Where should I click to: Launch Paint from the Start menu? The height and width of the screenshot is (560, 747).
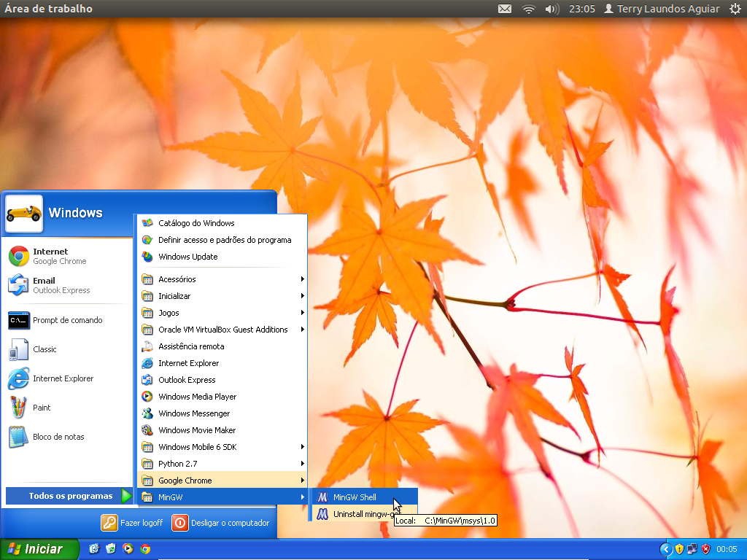tap(68, 407)
